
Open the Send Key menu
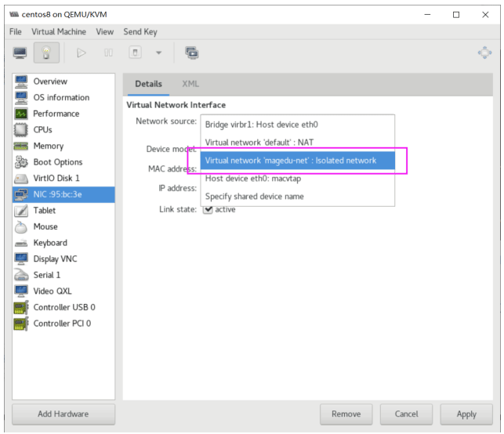point(140,31)
